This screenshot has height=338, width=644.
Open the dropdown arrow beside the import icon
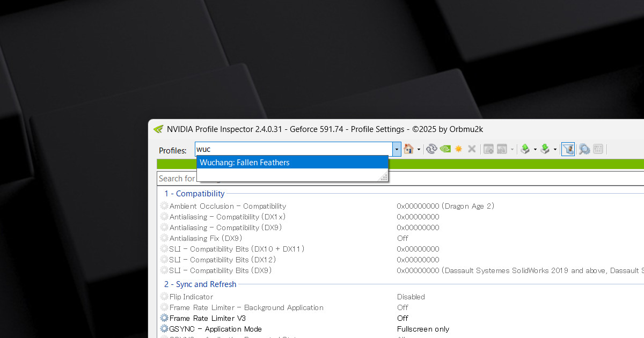(x=555, y=149)
